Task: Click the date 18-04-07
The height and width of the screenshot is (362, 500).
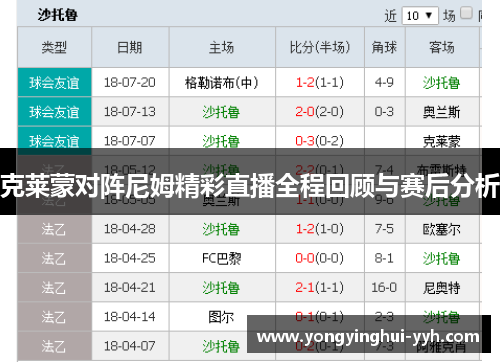Action: [130, 346]
